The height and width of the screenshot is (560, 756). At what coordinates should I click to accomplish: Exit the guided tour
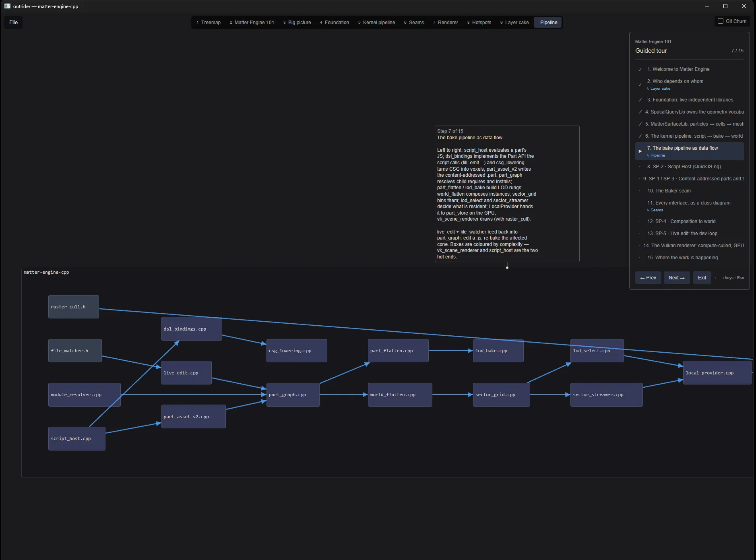[702, 278]
